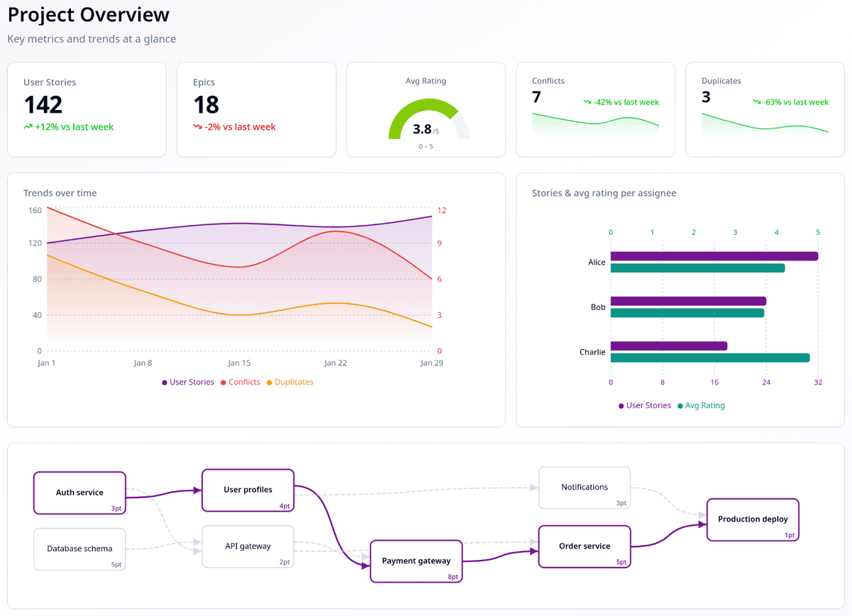Image resolution: width=852 pixels, height=616 pixels.
Task: Click the red Conflicts legend dot
Action: pyautogui.click(x=224, y=383)
